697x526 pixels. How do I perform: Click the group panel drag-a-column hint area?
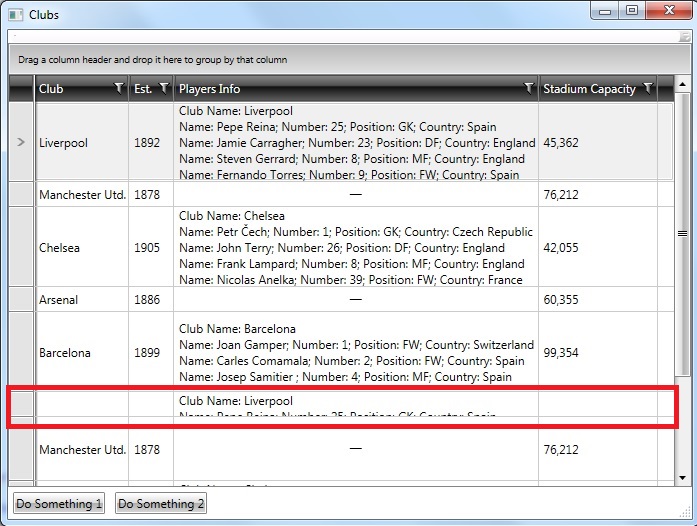(348, 60)
